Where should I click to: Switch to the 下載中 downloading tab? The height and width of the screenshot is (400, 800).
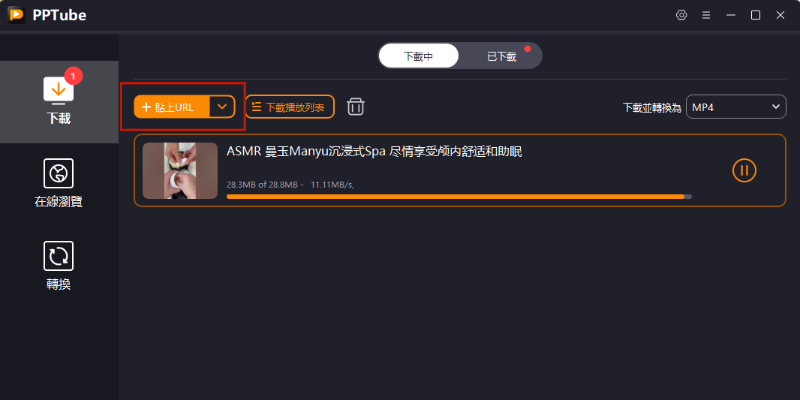pos(418,56)
